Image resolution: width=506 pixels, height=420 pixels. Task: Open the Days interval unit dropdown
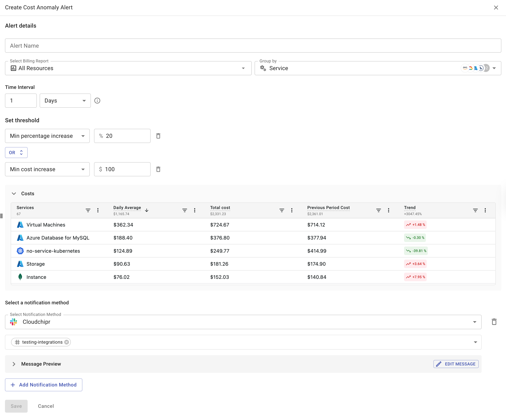click(65, 101)
